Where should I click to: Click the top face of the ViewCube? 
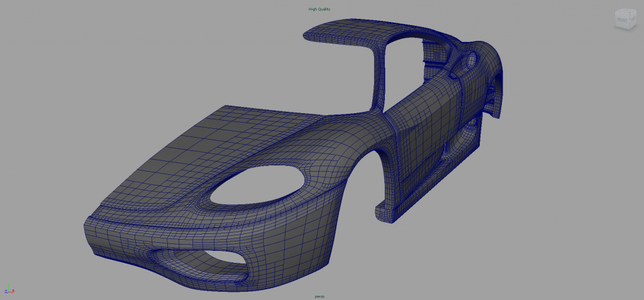(x=625, y=12)
